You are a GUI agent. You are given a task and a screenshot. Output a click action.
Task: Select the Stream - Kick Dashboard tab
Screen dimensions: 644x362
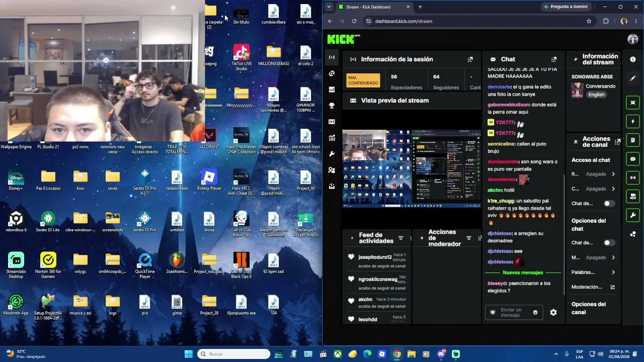374,7
